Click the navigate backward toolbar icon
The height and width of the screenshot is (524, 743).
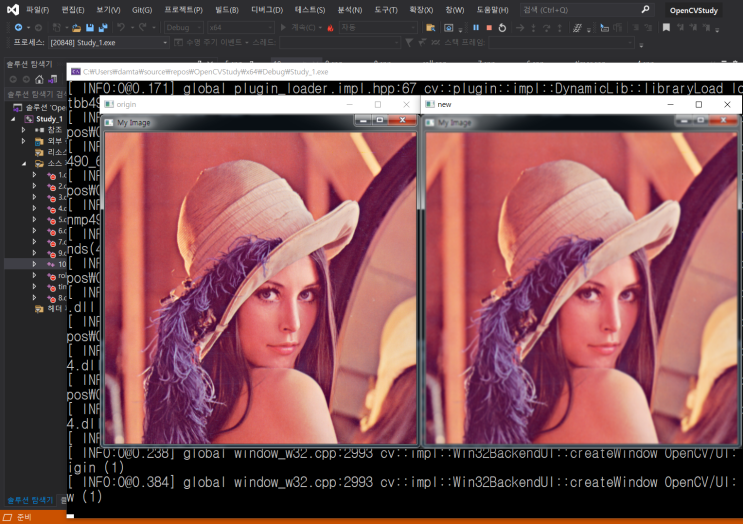pos(18,27)
